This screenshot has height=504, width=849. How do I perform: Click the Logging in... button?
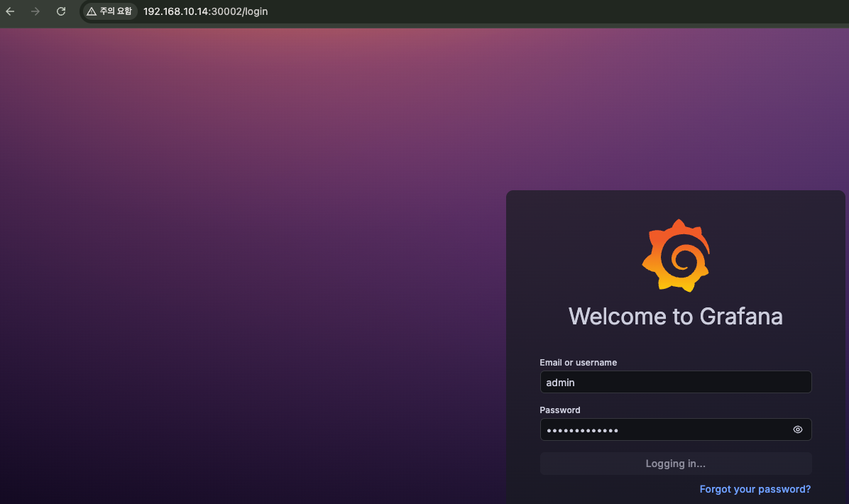(675, 464)
